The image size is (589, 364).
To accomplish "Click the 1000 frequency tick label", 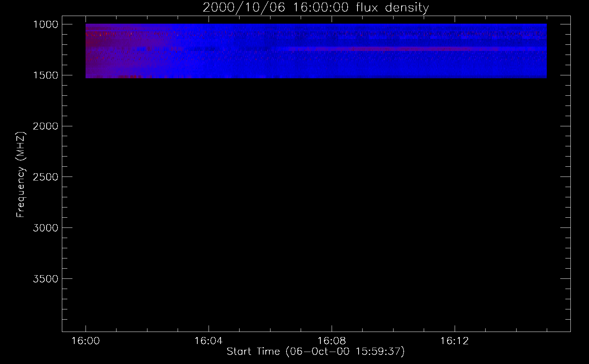I will (x=46, y=24).
